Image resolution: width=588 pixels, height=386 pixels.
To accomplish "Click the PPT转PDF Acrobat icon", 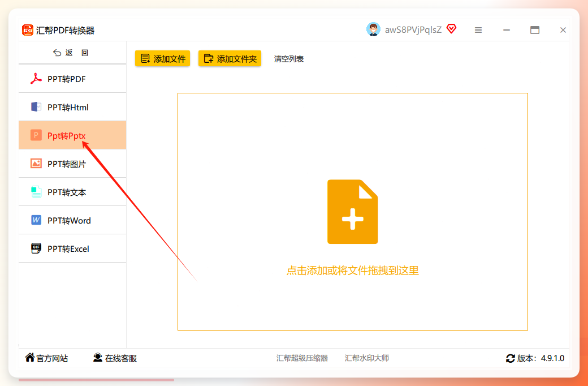I will 36,79.
